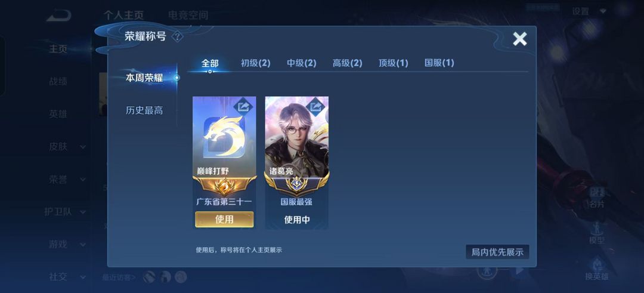
Task: Select 本周荣耀 in the left list
Action: 144,78
